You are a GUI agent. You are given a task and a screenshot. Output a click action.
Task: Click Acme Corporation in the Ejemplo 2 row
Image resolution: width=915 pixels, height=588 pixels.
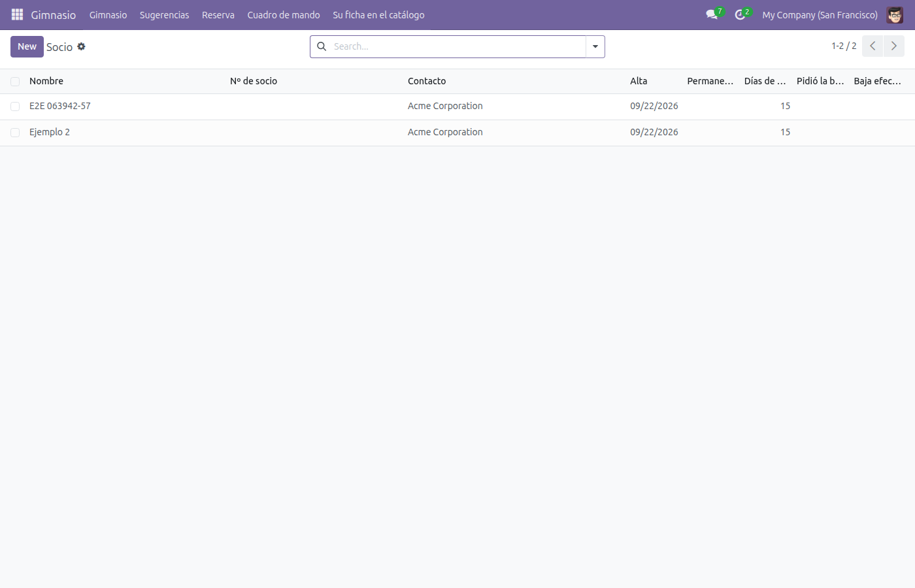point(445,132)
